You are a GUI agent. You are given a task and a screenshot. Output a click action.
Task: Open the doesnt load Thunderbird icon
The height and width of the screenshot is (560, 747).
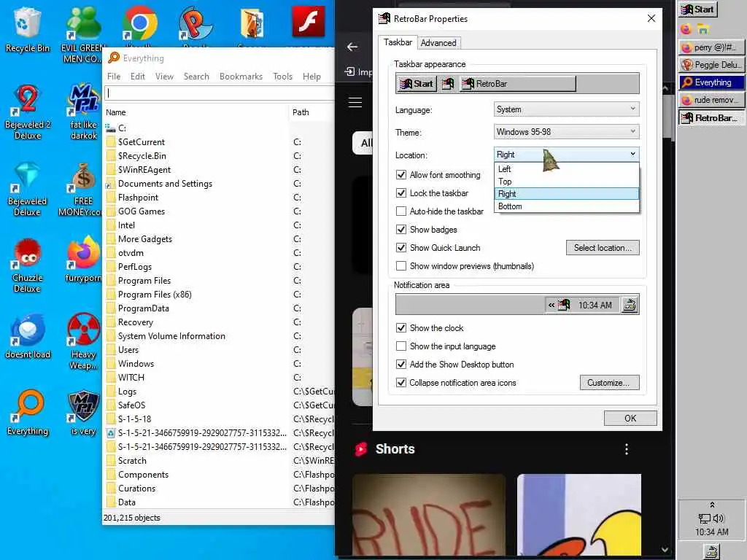pyautogui.click(x=27, y=335)
